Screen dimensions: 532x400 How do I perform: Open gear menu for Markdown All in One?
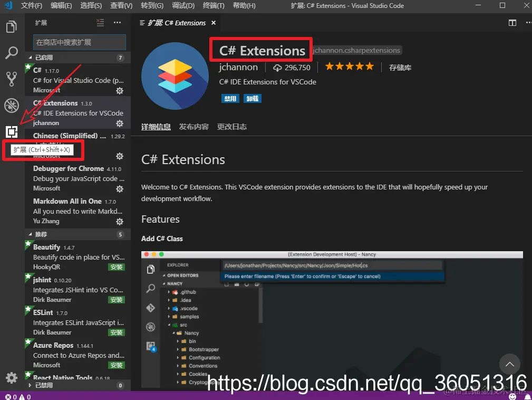click(120, 222)
